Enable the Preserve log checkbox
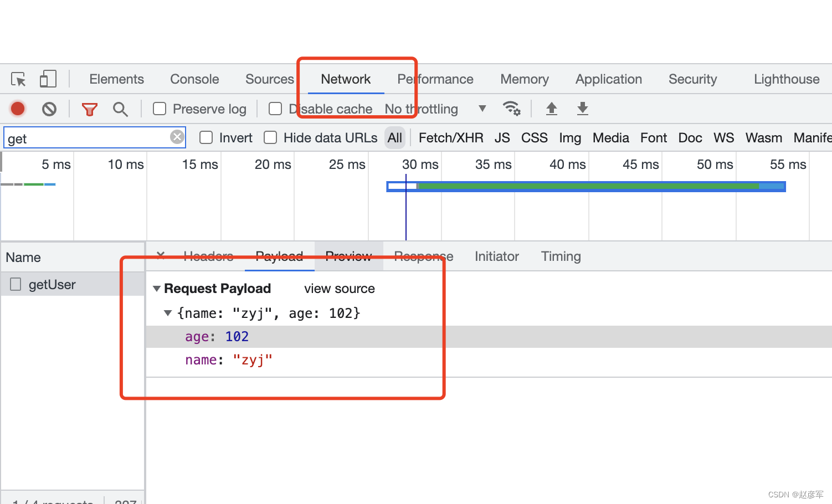 point(160,109)
